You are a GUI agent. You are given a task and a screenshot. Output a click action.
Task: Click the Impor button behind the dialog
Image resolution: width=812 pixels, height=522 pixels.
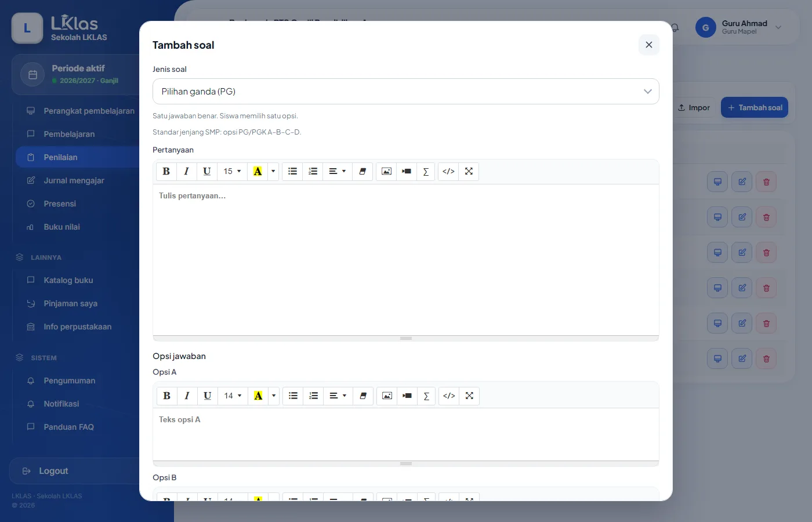pyautogui.click(x=694, y=107)
